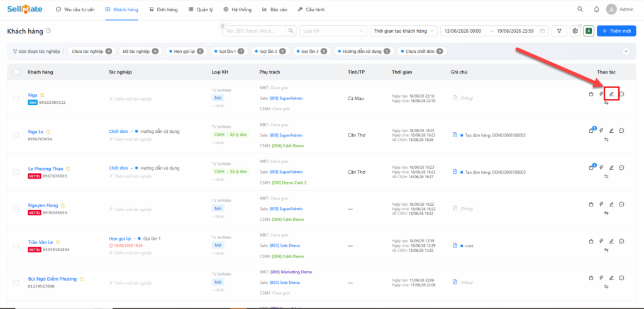Open the table settings gear
The width and height of the screenshot is (644, 309).
[575, 31]
